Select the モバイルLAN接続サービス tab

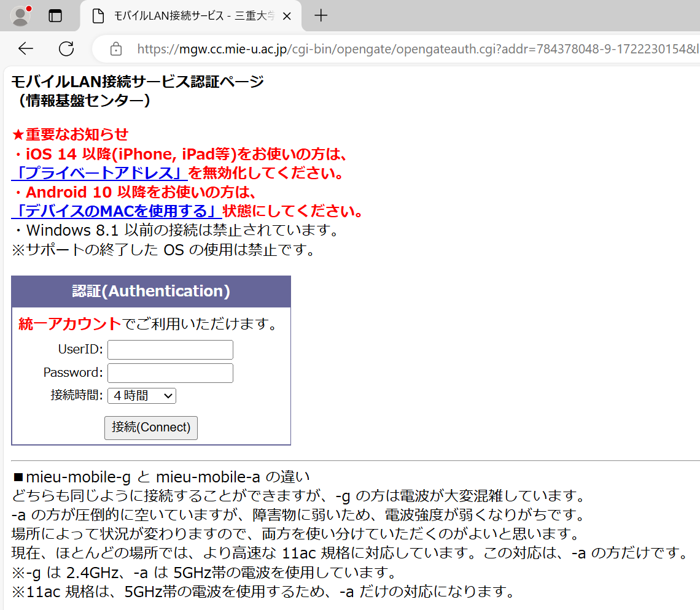(x=191, y=16)
